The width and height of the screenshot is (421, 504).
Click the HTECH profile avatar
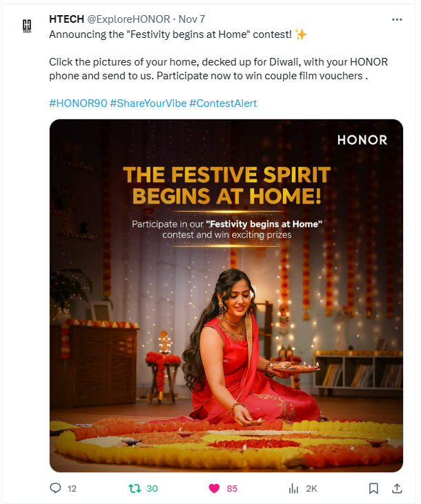27,26
